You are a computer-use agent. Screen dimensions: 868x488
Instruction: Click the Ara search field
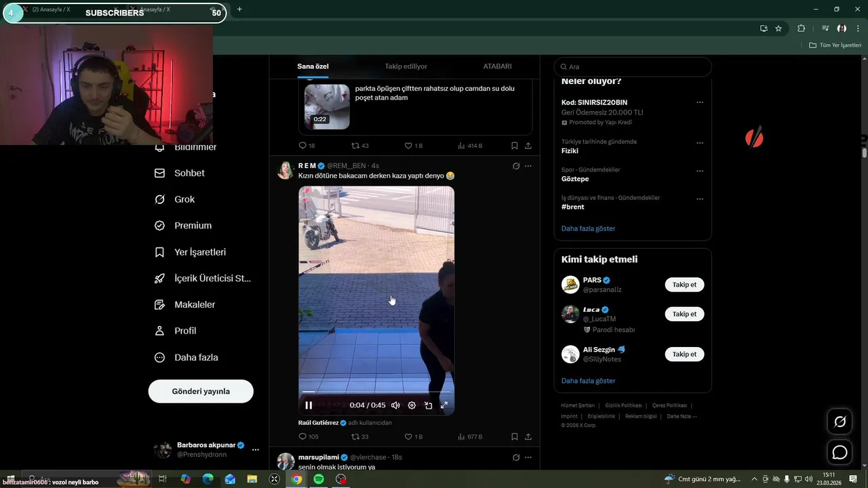(633, 66)
